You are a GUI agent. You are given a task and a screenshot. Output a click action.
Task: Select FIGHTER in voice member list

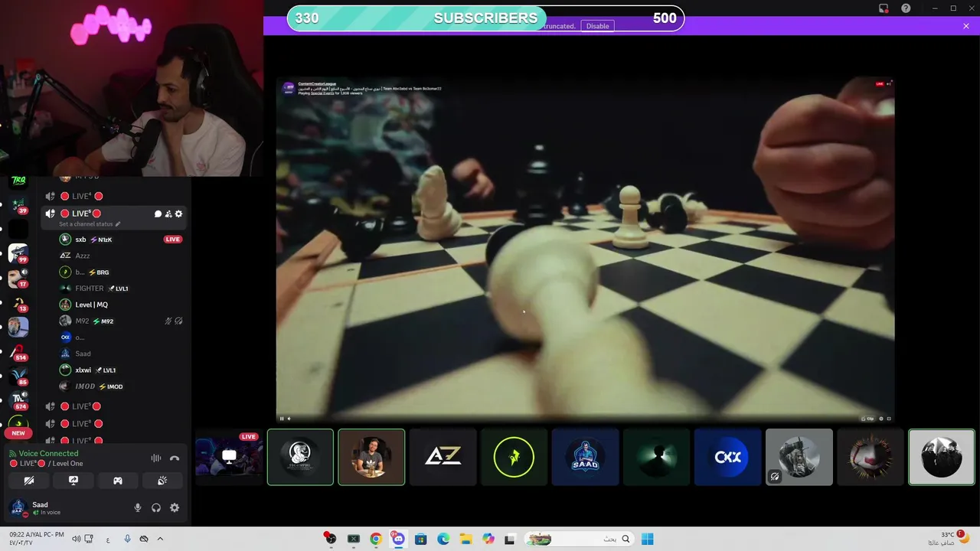point(113,289)
